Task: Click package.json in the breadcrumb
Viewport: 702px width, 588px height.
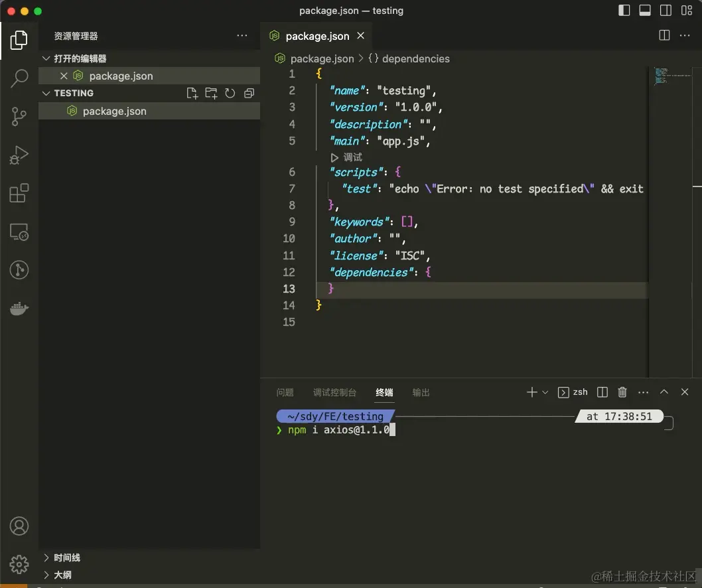Action: coord(322,58)
